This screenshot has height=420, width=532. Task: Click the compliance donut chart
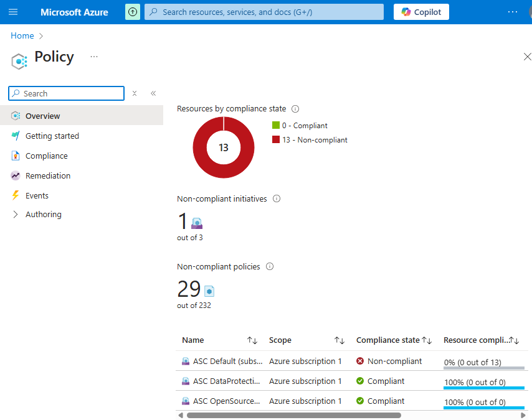pos(224,147)
